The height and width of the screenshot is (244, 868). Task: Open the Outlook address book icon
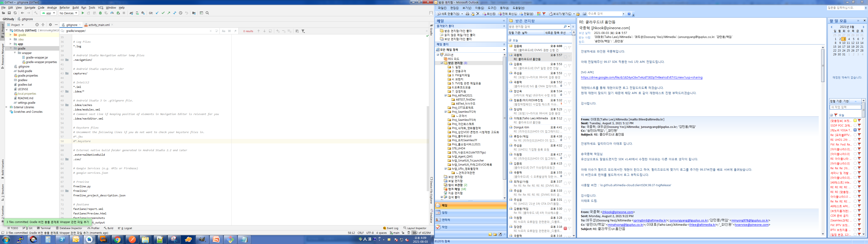point(585,14)
